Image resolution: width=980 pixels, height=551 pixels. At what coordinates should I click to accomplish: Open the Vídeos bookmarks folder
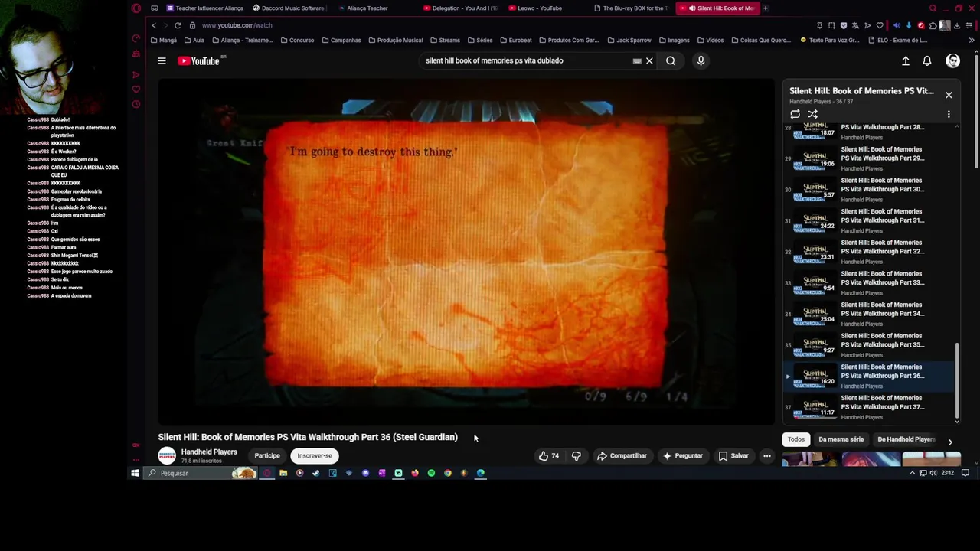(x=710, y=41)
